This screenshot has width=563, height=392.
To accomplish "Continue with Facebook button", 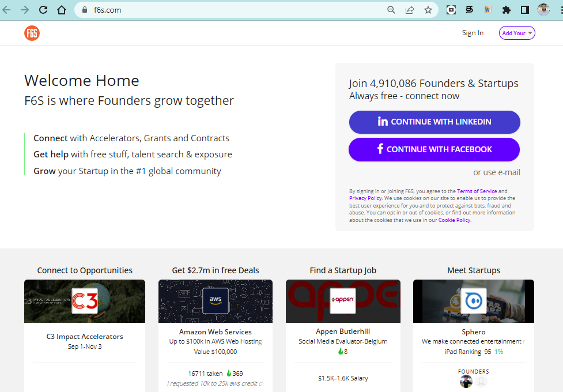I will pyautogui.click(x=434, y=149).
